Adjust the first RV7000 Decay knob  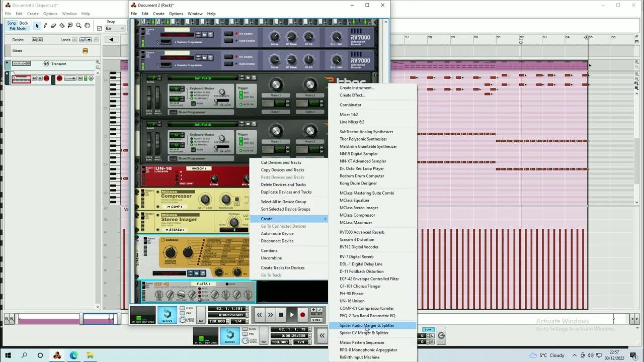pyautogui.click(x=274, y=36)
